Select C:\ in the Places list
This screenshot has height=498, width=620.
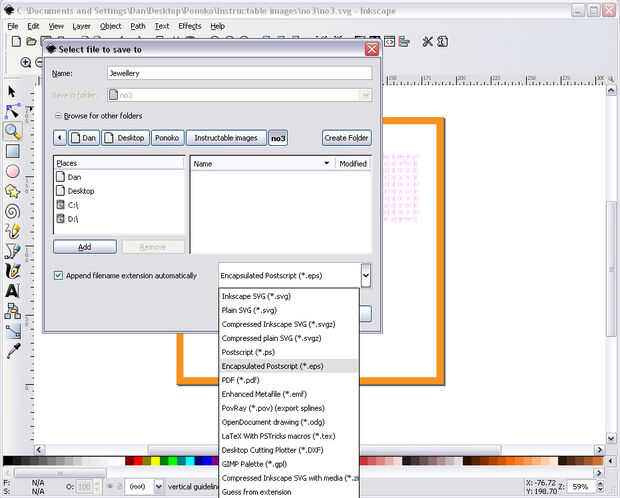tap(119, 205)
